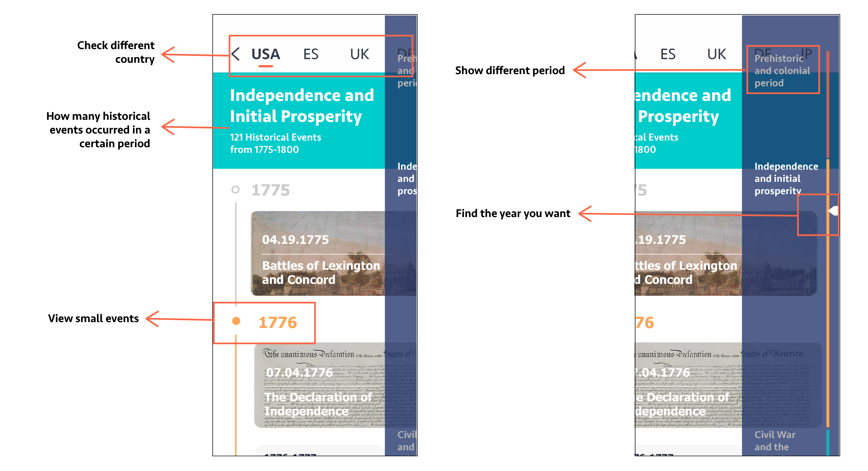
Task: Open the UK tab in left mockup
Action: click(360, 54)
